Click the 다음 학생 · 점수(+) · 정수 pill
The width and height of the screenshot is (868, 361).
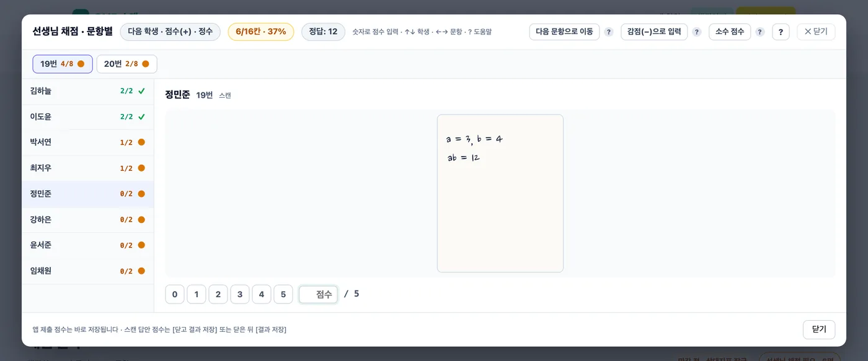pos(170,32)
